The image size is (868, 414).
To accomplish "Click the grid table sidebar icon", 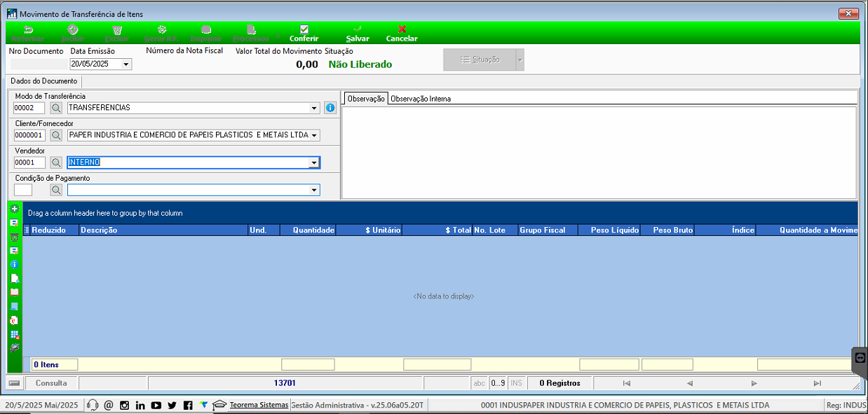I will click(x=14, y=334).
